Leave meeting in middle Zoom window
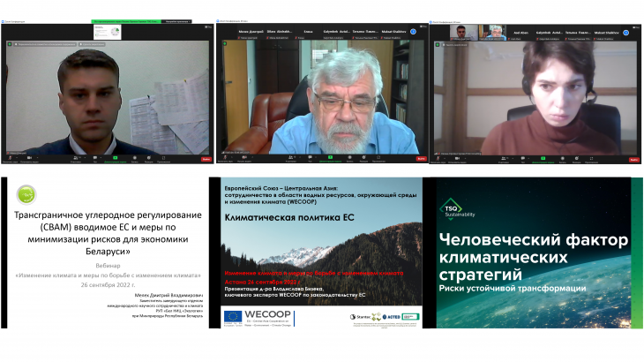This screenshot has height=362, width=644. coord(421,159)
